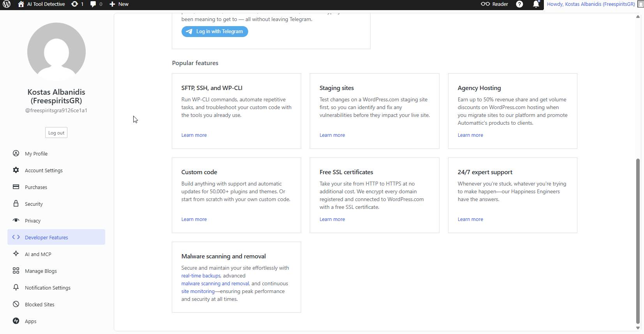Open the Help question mark icon
644x334 pixels.
point(519,4)
